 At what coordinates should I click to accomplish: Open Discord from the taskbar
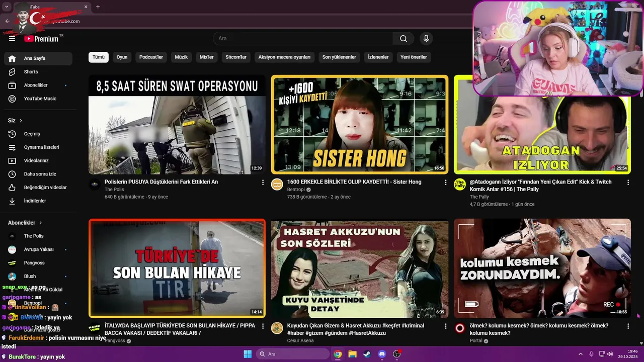point(381,354)
